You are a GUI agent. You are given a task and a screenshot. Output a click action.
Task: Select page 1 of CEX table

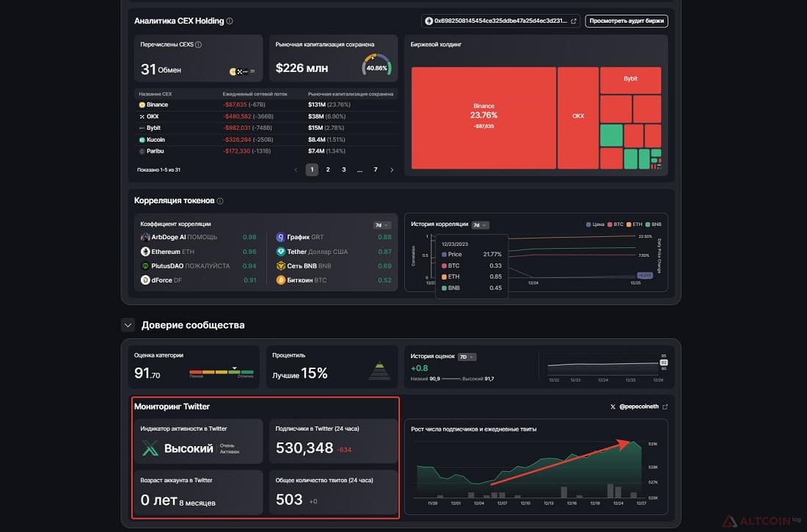tap(312, 170)
